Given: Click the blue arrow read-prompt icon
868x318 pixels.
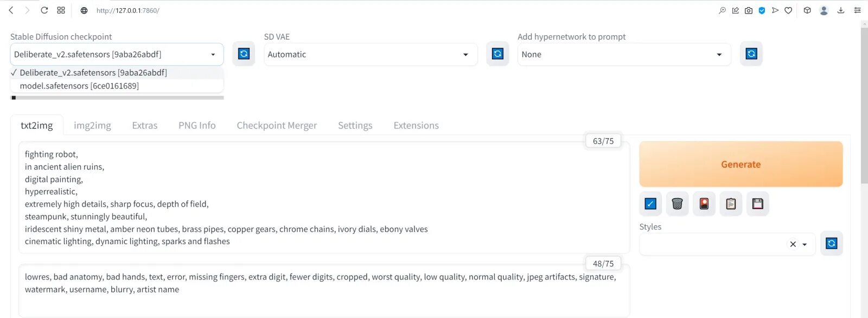Looking at the screenshot, I should pyautogui.click(x=650, y=203).
